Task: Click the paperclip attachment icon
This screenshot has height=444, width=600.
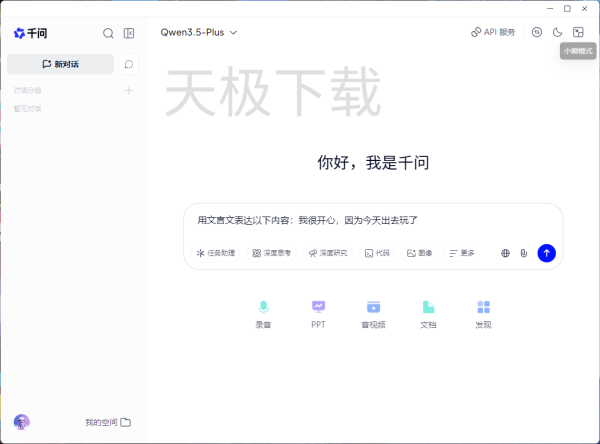Action: pos(523,253)
